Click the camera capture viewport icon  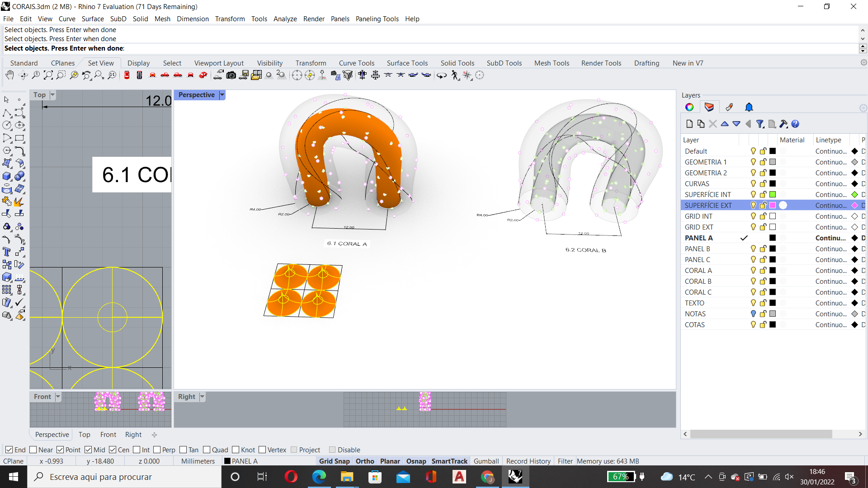click(x=231, y=75)
